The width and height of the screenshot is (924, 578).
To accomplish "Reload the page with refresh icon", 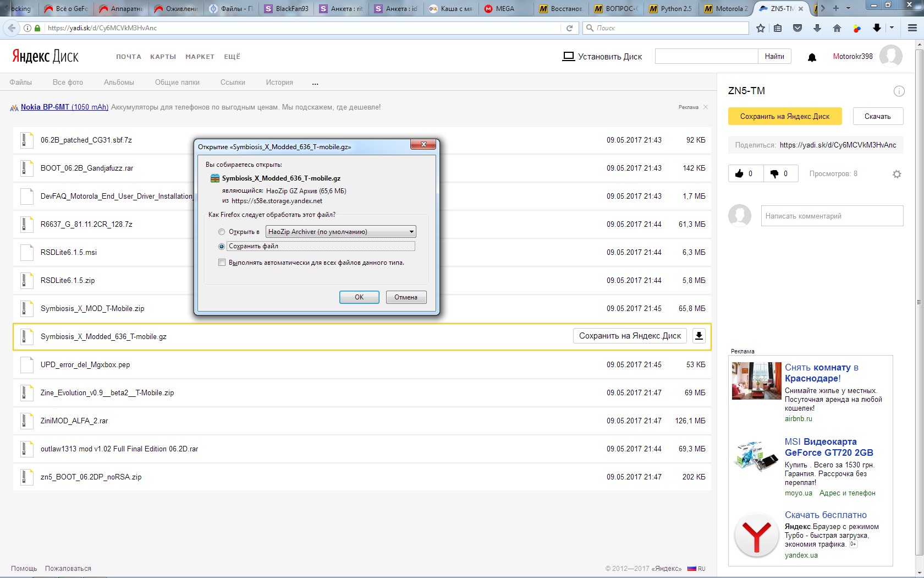I will coord(569,28).
